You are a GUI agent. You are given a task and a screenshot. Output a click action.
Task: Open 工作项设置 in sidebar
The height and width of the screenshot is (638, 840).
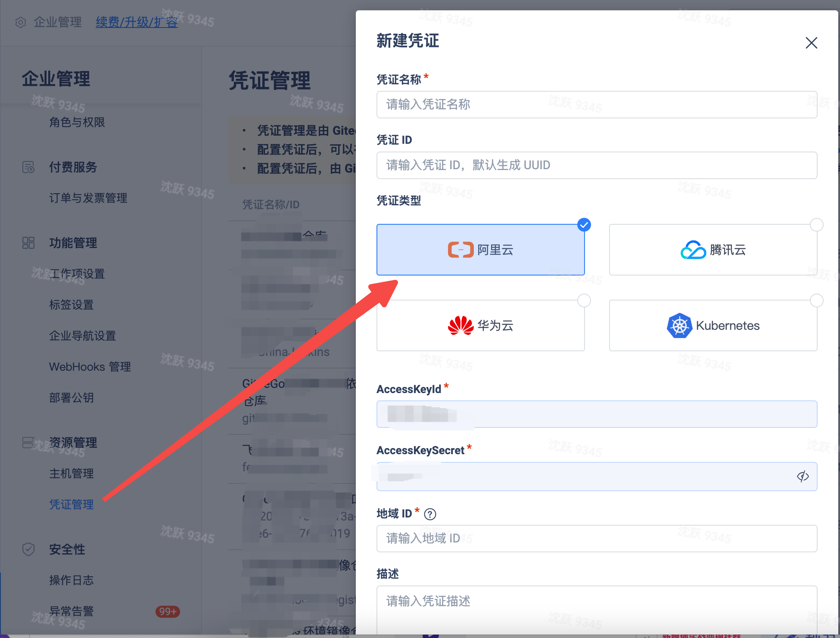(x=77, y=274)
